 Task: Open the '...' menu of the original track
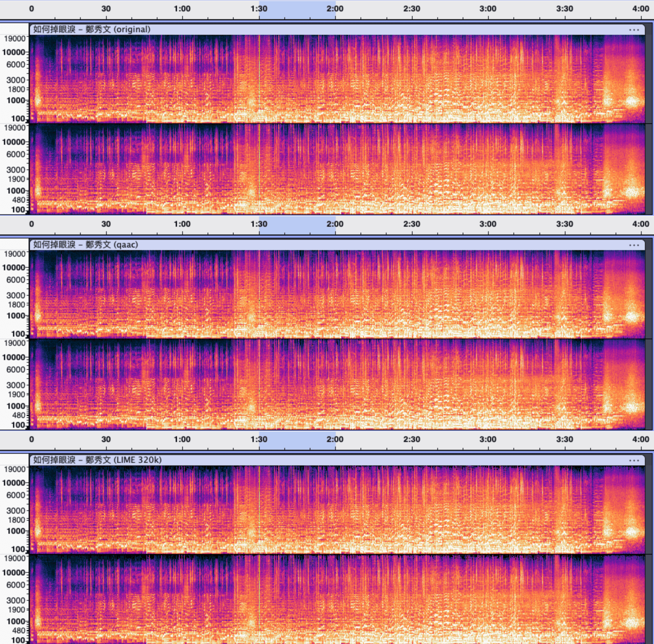pos(634,30)
